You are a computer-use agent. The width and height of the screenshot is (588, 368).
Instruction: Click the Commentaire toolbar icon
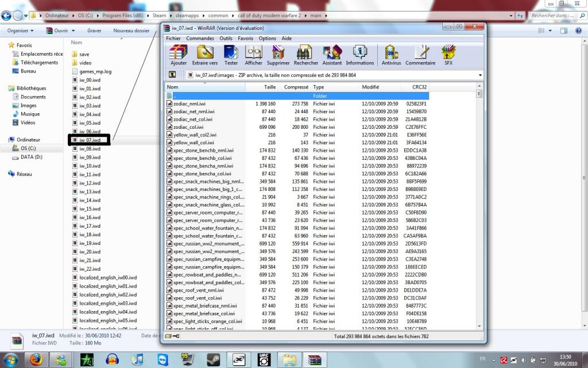coord(420,55)
